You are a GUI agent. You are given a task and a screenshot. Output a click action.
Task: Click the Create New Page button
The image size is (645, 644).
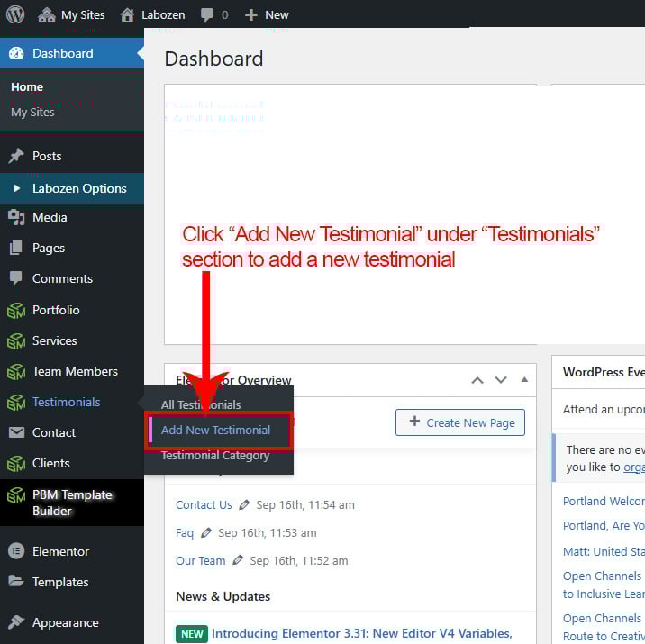click(460, 422)
